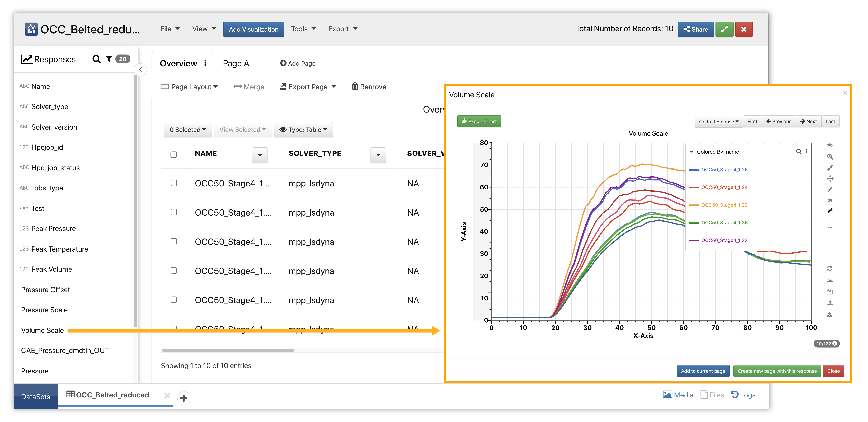This screenshot has width=868, height=422.
Task: Check the fourth OCC50_Stage4 table row
Action: pyautogui.click(x=173, y=270)
